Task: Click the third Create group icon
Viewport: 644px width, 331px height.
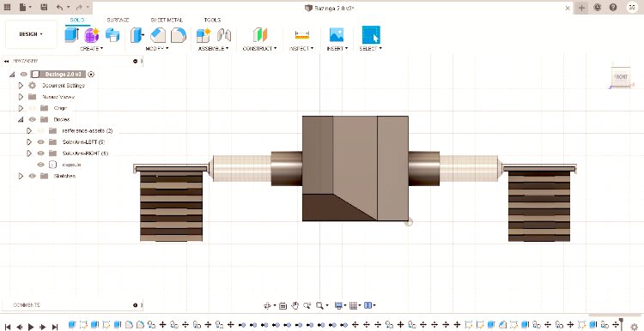Action: (112, 35)
